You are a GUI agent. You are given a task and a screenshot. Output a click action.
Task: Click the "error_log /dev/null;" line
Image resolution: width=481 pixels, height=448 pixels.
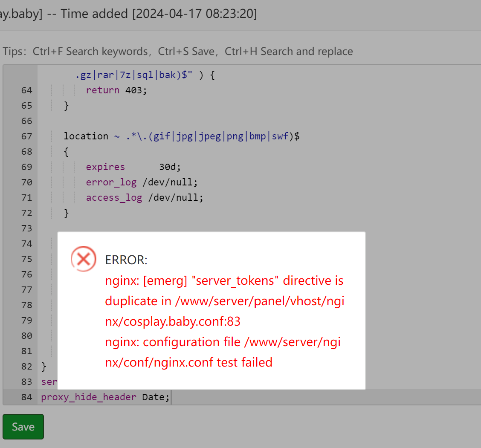point(142,182)
